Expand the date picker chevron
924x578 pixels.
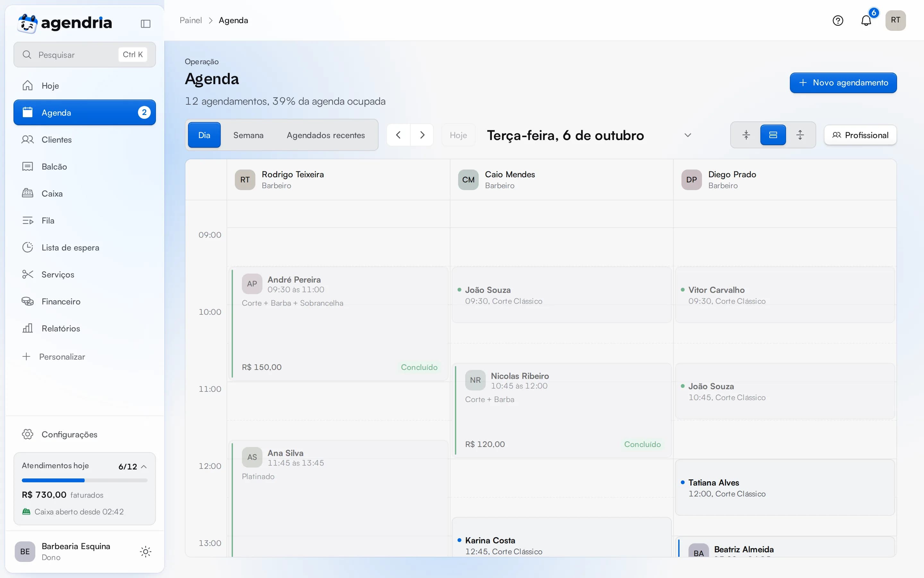pos(688,135)
